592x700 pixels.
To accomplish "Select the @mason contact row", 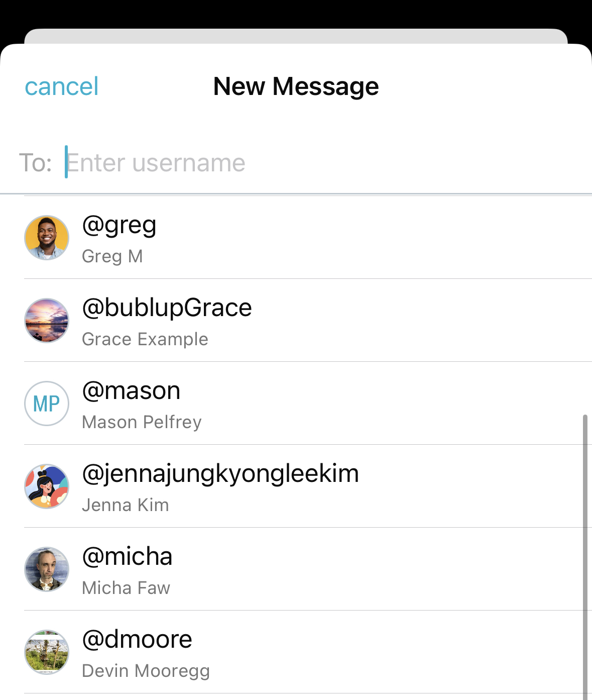I will pos(308,404).
